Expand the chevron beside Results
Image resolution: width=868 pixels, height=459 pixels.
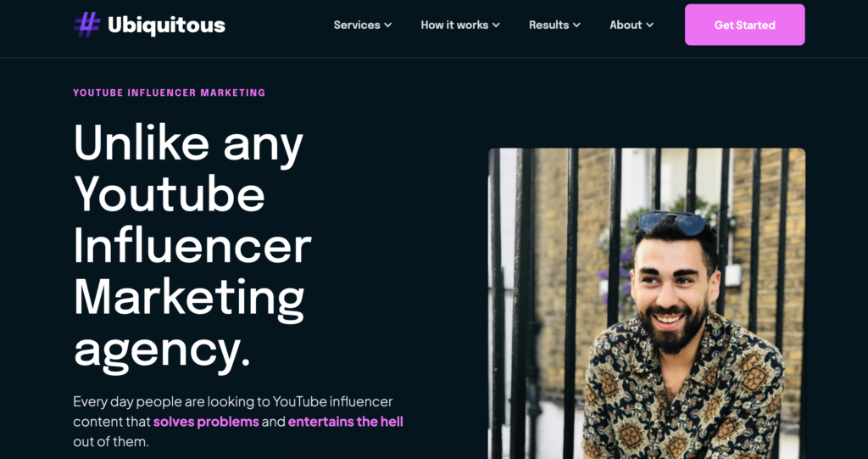tap(576, 25)
